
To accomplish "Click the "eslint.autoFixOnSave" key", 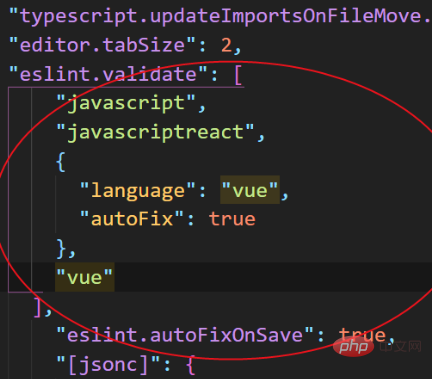I will point(185,335).
